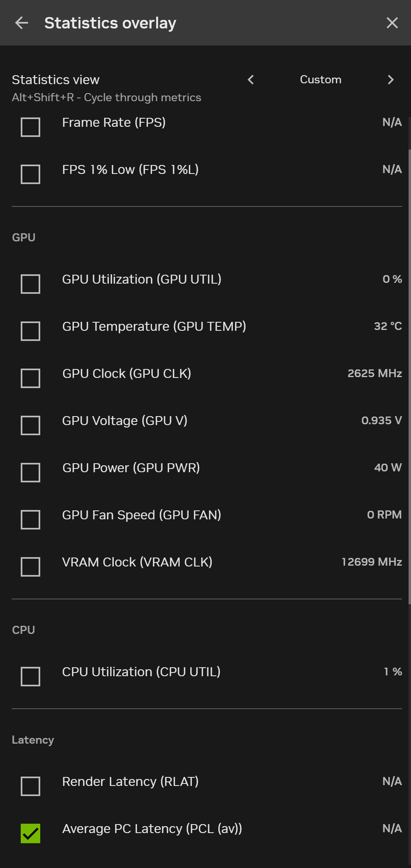Go back using the left arrow icon

coord(22,23)
